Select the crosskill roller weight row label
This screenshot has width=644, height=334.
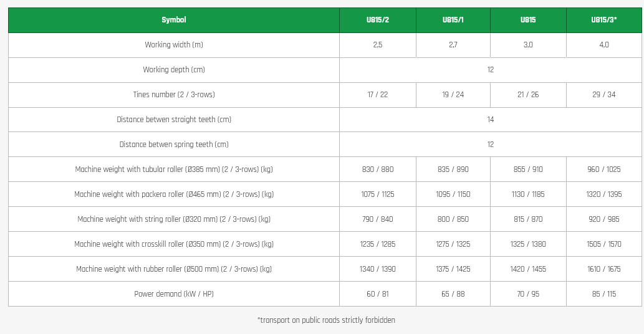(x=174, y=244)
